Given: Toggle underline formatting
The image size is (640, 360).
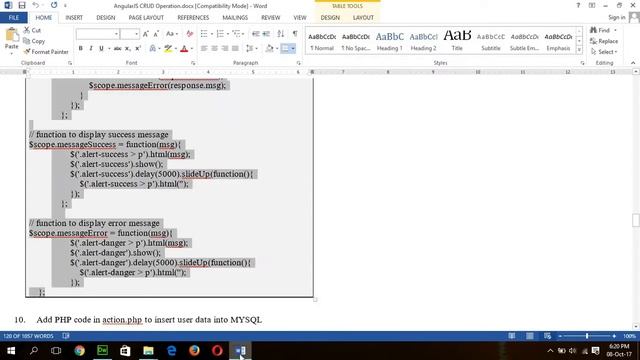Looking at the screenshot, I should [101, 49].
